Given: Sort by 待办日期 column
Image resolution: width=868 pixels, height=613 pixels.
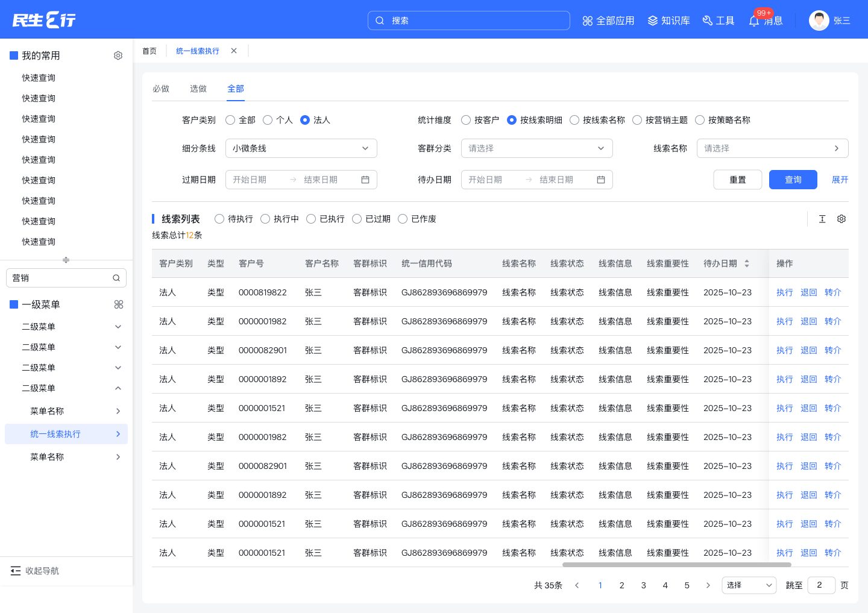Looking at the screenshot, I should (747, 263).
